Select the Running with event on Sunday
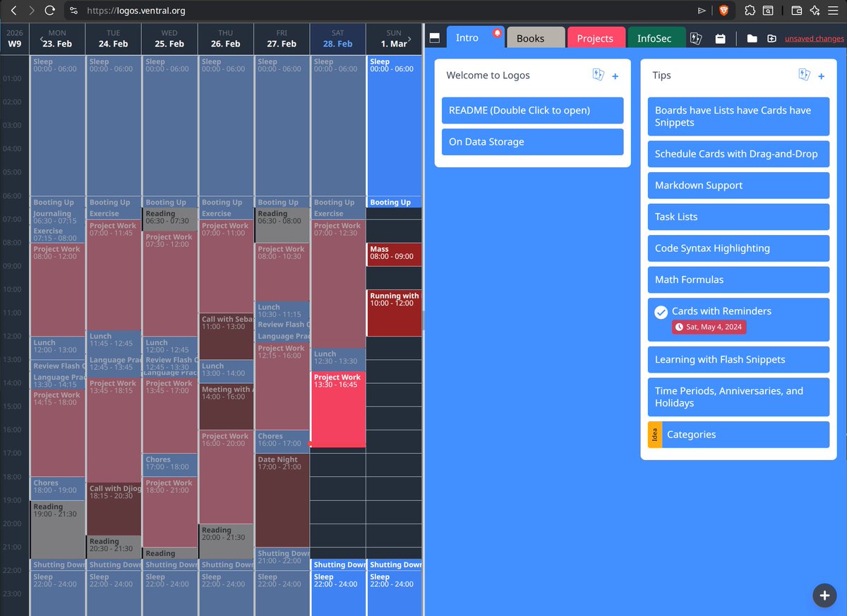 point(394,313)
